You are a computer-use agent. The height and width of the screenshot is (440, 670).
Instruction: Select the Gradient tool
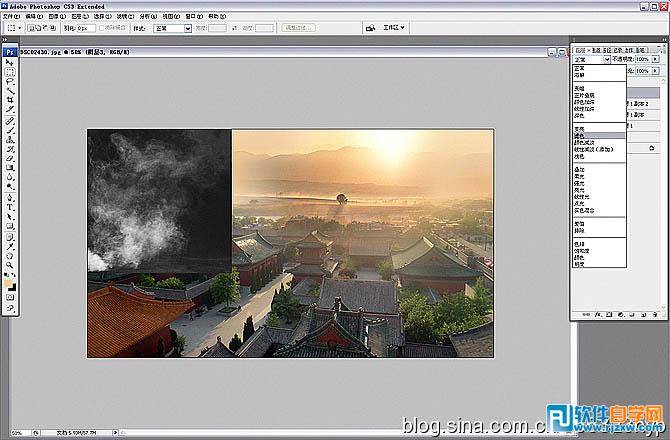point(10,168)
